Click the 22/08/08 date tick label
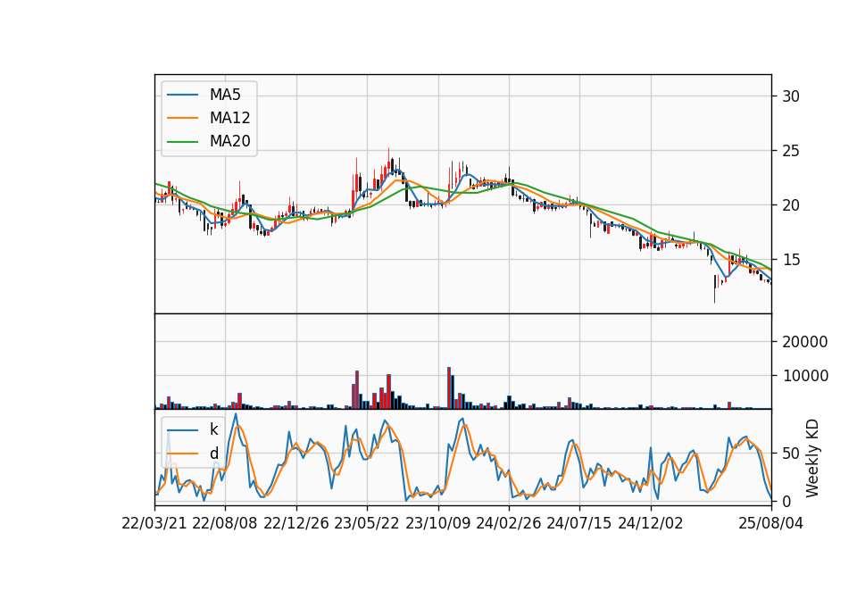Viewport: 857px width, 616px height. (x=225, y=523)
